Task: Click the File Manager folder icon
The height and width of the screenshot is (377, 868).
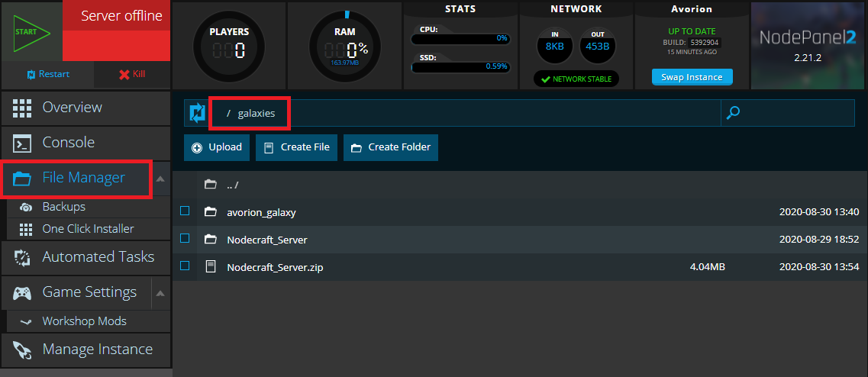Action: [x=22, y=179]
